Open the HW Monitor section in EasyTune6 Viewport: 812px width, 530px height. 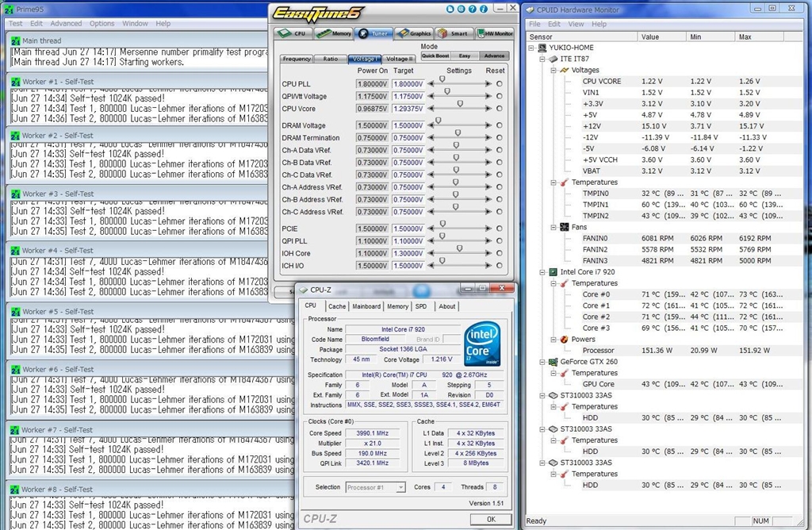[x=496, y=34]
